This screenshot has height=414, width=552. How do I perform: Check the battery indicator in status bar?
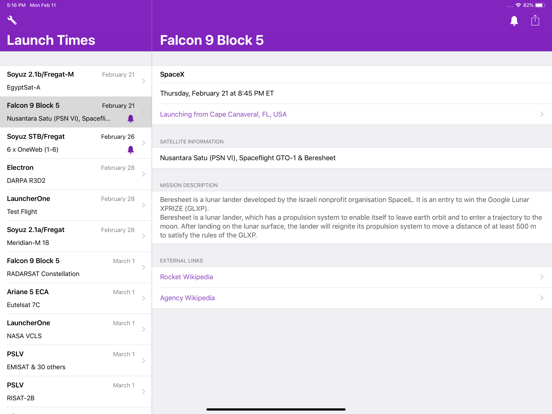coord(540,5)
